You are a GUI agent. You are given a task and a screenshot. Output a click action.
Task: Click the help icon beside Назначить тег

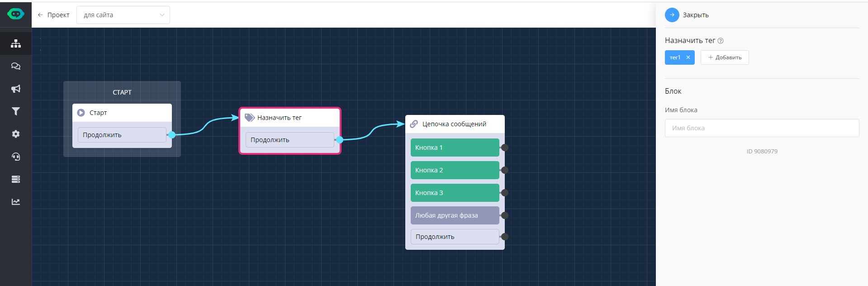pos(721,41)
